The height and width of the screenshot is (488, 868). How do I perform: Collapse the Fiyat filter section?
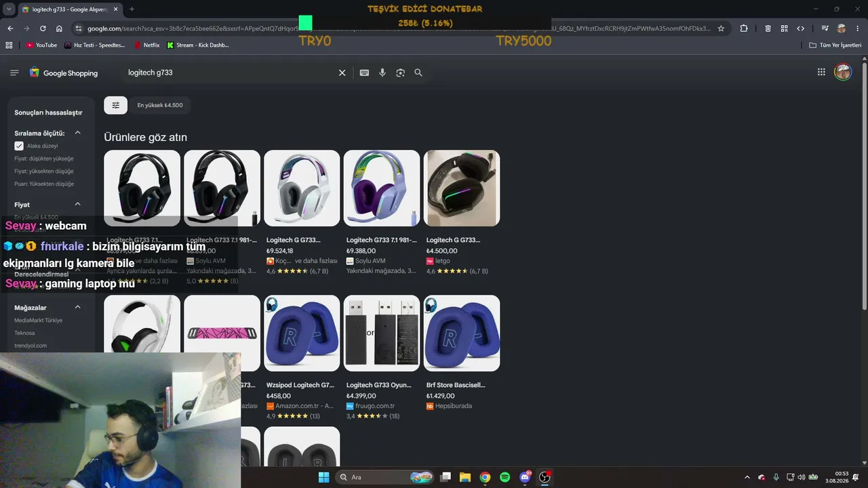pos(77,204)
